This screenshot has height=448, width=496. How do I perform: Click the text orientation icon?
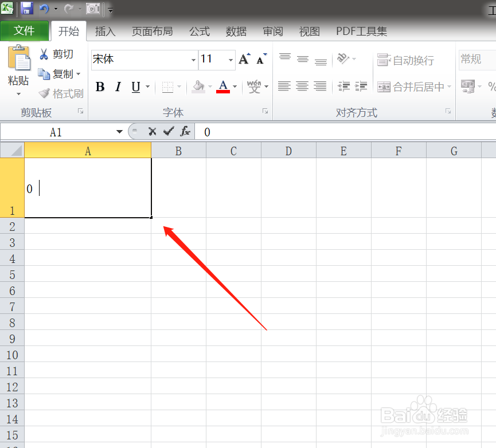(x=343, y=59)
